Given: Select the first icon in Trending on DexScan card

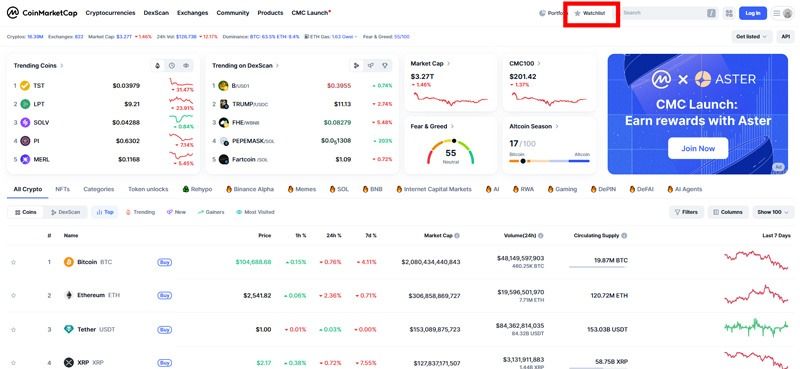Looking at the screenshot, I should click(x=356, y=65).
